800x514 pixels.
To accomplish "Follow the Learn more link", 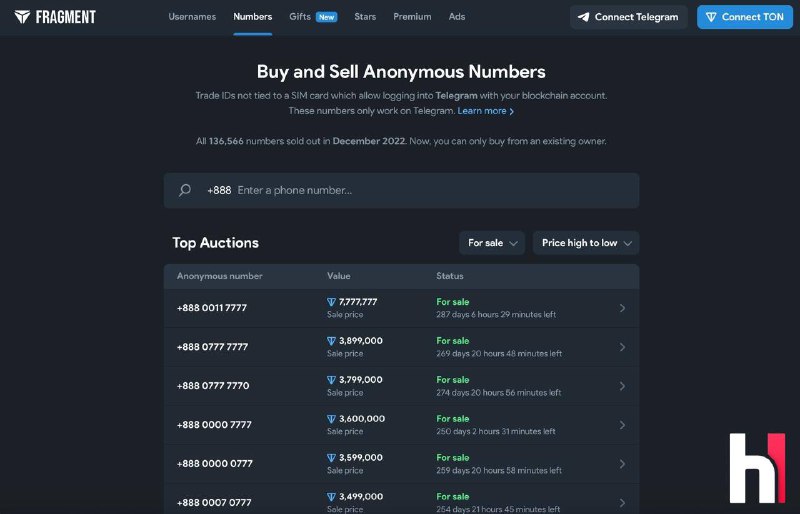I will point(485,111).
